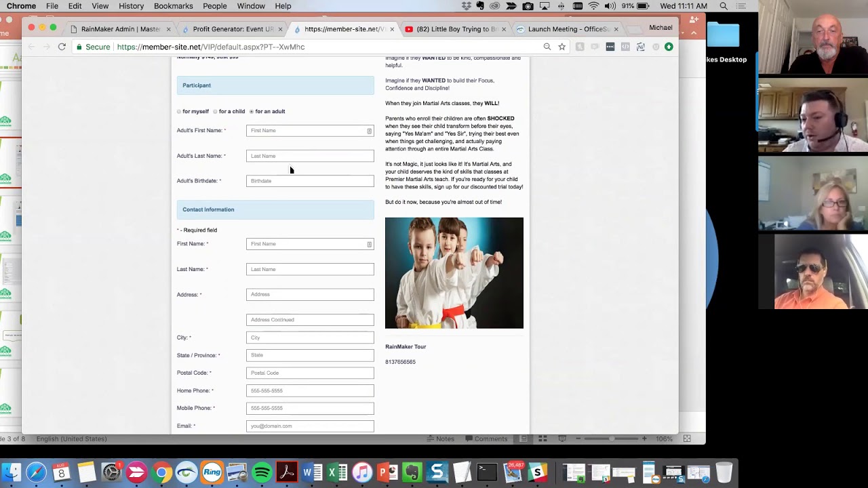Open Google Chrome icon in the Dock

click(161, 472)
